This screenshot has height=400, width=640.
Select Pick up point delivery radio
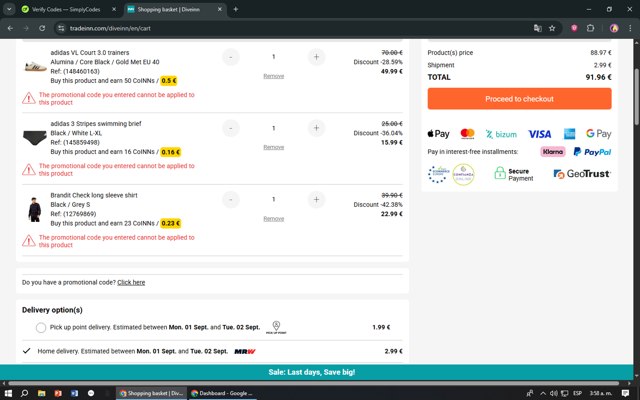click(x=41, y=327)
